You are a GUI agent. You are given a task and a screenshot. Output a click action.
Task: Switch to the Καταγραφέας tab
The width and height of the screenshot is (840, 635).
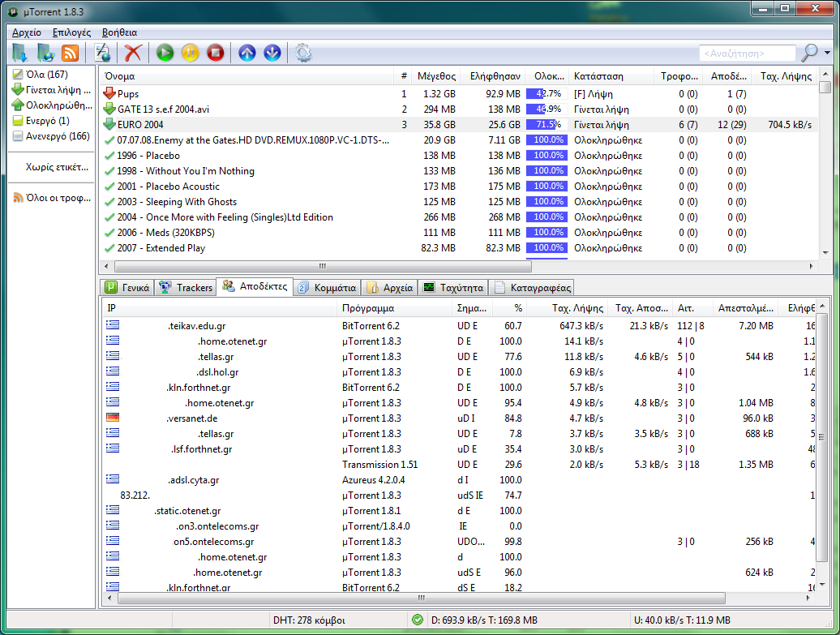(532, 288)
